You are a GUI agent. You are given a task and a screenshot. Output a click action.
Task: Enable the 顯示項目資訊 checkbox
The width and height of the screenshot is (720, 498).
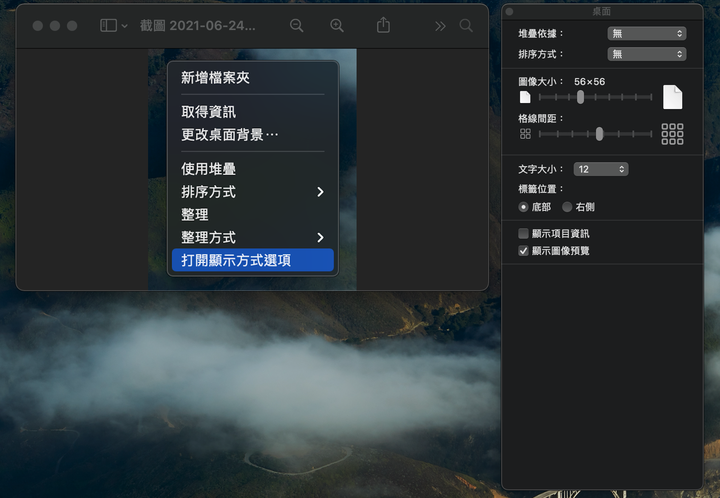tap(523, 234)
